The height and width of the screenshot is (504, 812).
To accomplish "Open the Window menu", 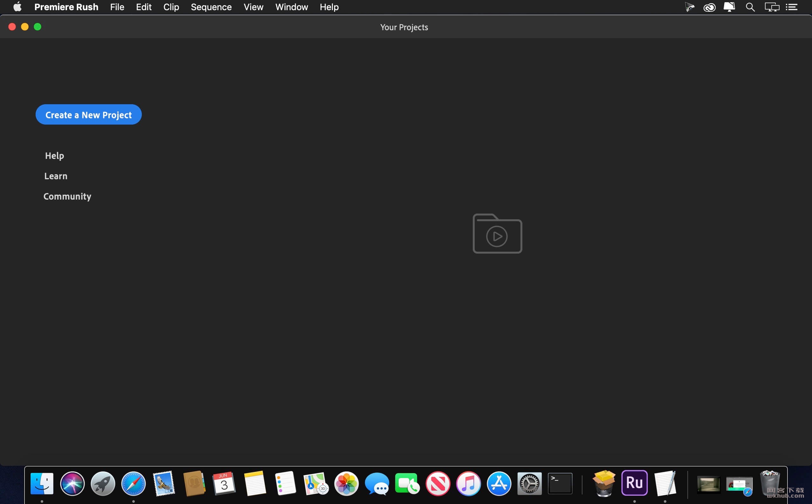I will pos(292,7).
